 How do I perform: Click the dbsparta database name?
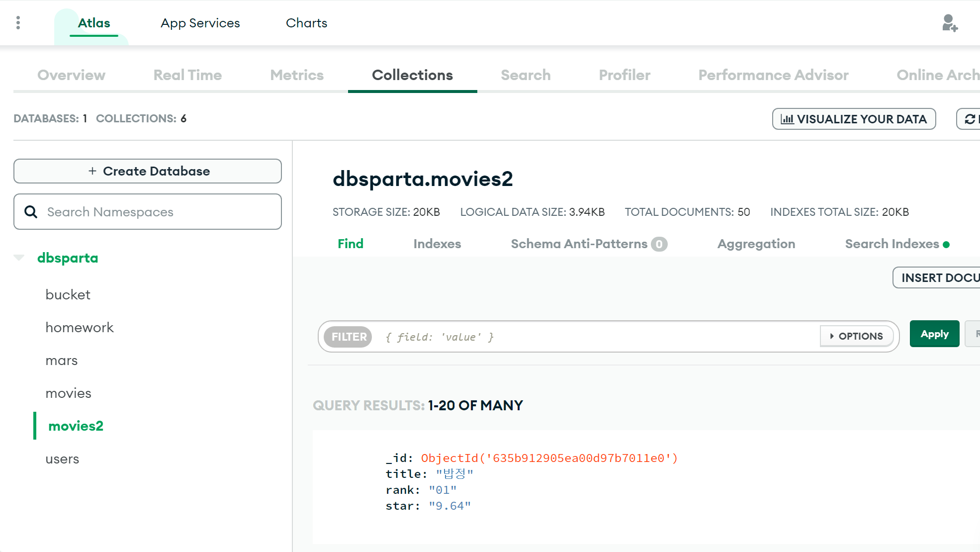click(68, 258)
